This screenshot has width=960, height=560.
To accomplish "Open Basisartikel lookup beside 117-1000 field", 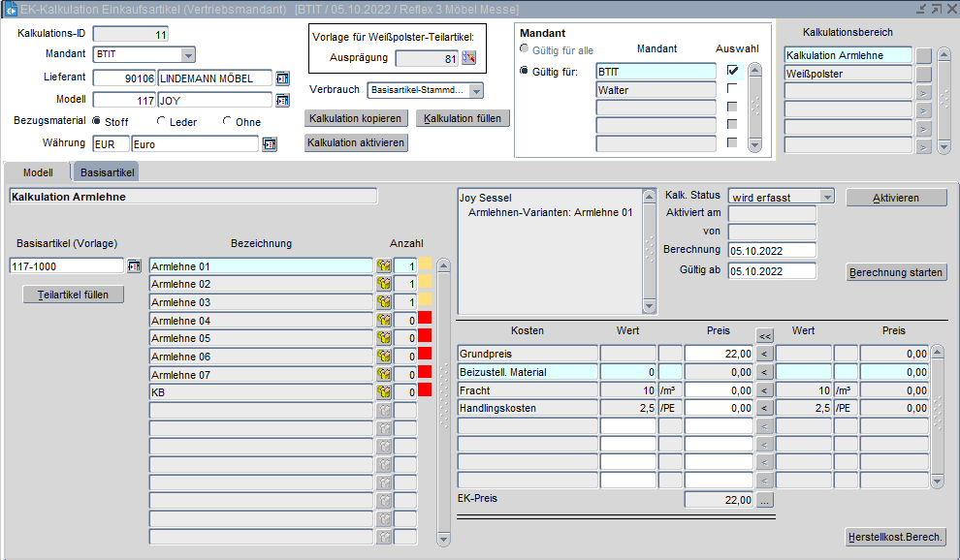I will (134, 266).
